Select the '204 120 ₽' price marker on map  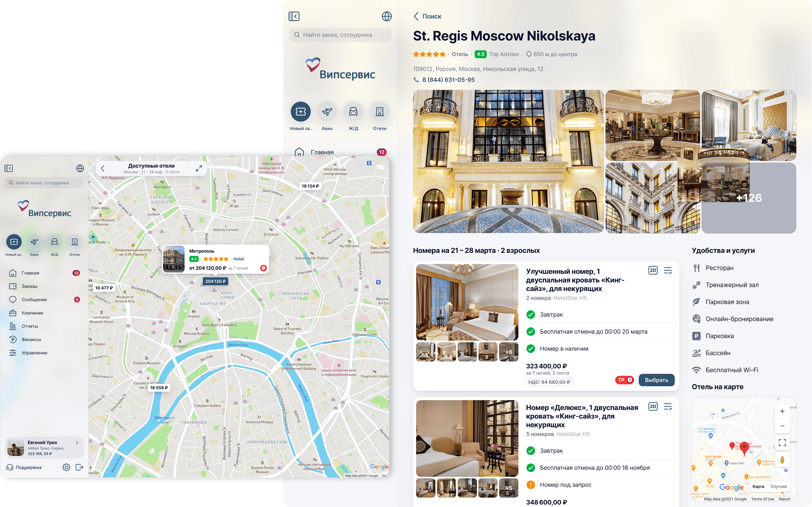(215, 281)
